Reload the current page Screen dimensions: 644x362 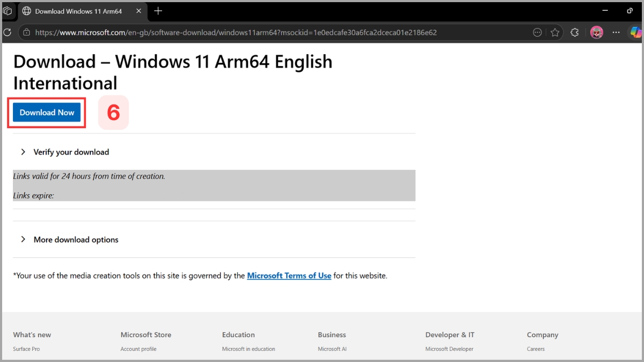point(8,32)
